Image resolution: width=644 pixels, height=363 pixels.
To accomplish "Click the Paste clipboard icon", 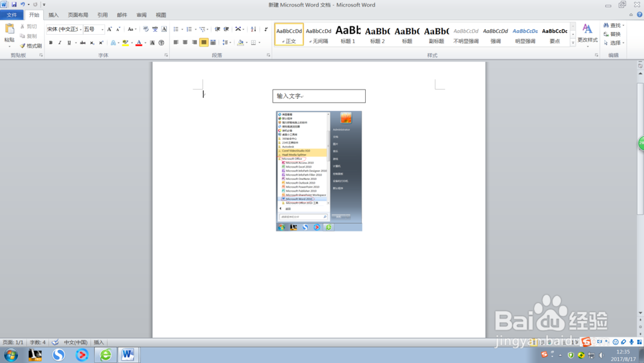I will coord(9,29).
